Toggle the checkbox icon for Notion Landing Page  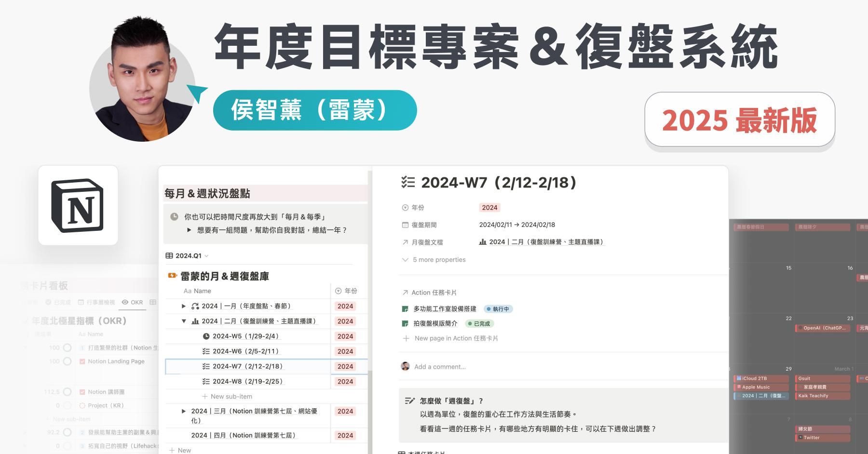[x=82, y=361]
